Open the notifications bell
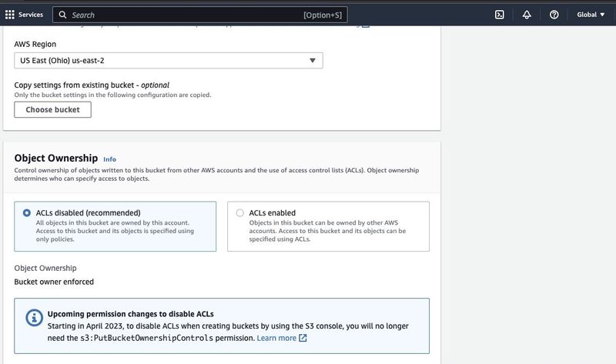 [527, 14]
